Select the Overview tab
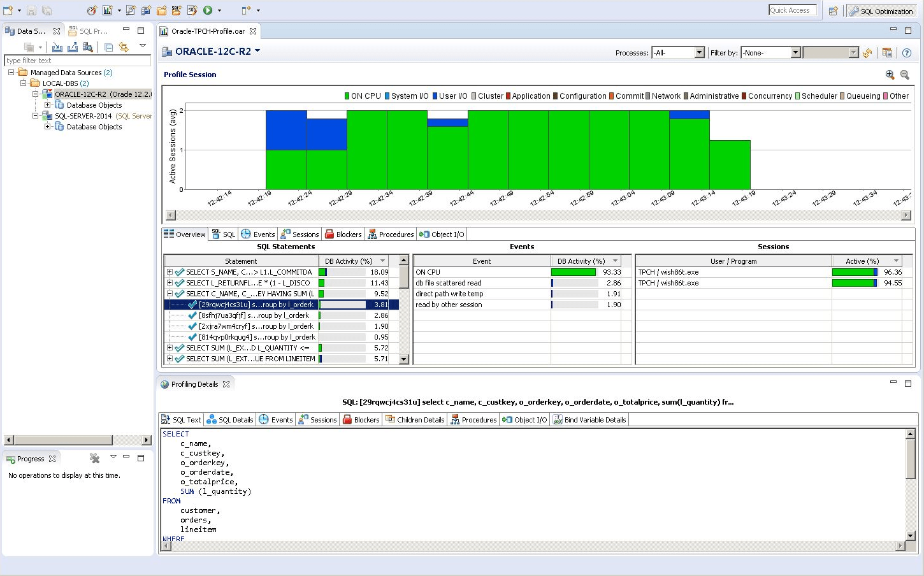The height and width of the screenshot is (576, 924). click(x=185, y=234)
